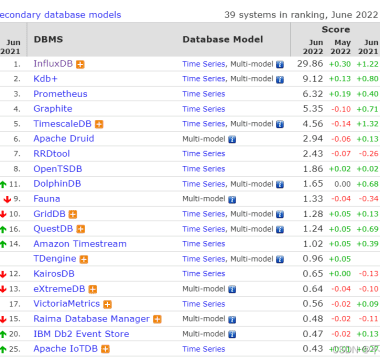Click the orange plus icon beside VictoriaMetrics
This screenshot has width=380, height=360.
(x=107, y=304)
